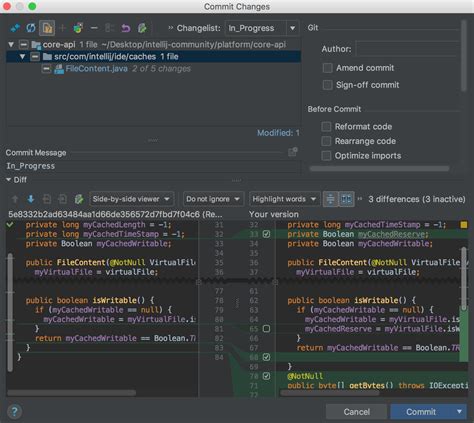Viewport: 474px width, 423px height.
Task: Click the Move to Another Changelist icon
Action: [x=78, y=28]
